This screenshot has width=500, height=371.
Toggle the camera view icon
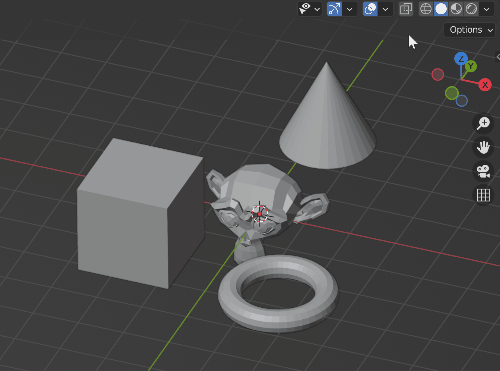[x=483, y=171]
